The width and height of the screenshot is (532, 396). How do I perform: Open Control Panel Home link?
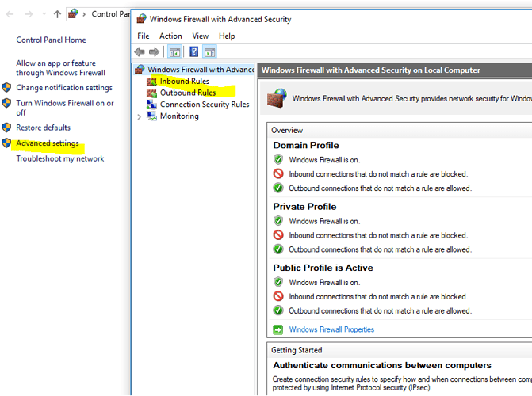point(51,40)
